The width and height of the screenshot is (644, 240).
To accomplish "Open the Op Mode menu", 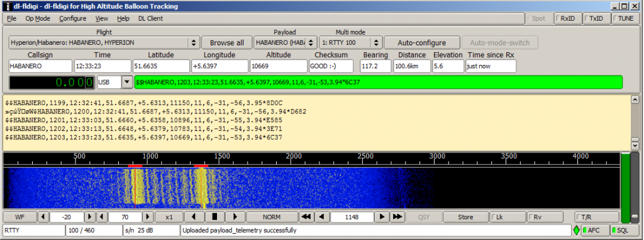I will coord(38,18).
